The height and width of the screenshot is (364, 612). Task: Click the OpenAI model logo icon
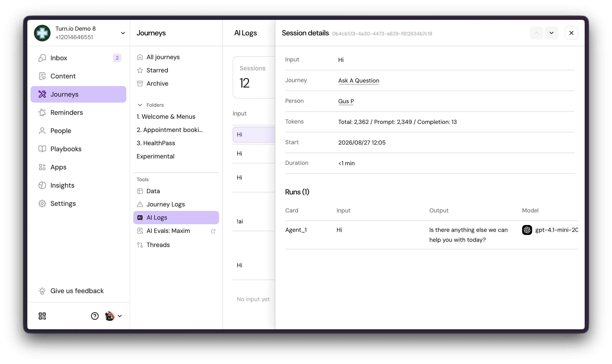tap(527, 230)
